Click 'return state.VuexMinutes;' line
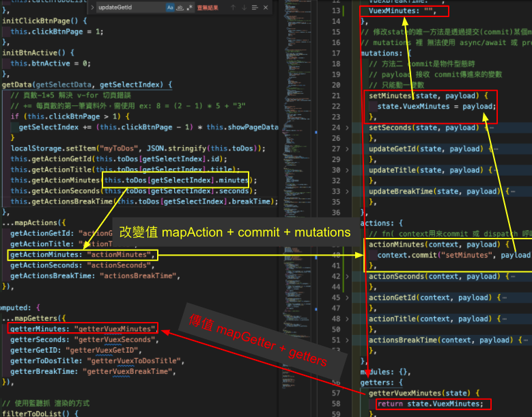The width and height of the screenshot is (532, 417). [430, 404]
